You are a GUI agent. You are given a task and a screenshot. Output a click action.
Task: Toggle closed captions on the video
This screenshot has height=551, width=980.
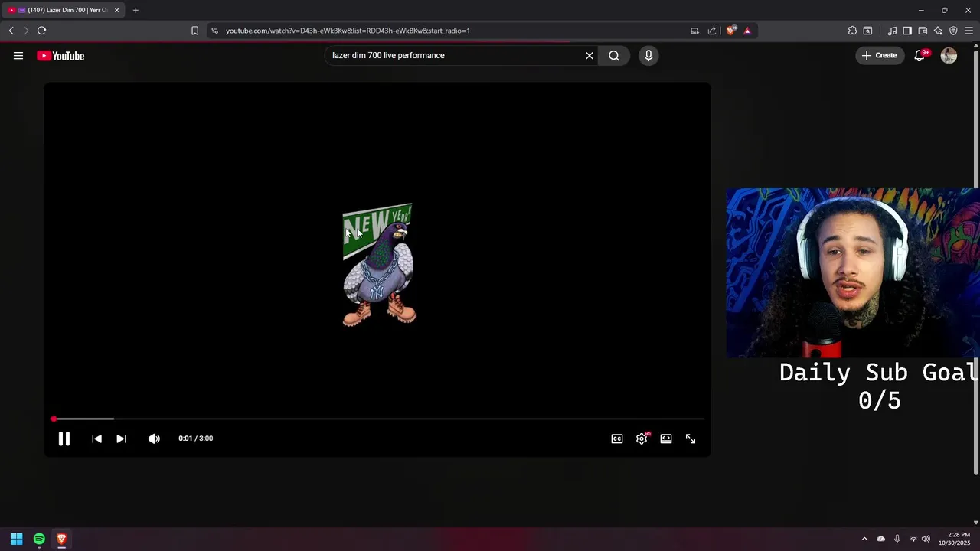tap(617, 439)
